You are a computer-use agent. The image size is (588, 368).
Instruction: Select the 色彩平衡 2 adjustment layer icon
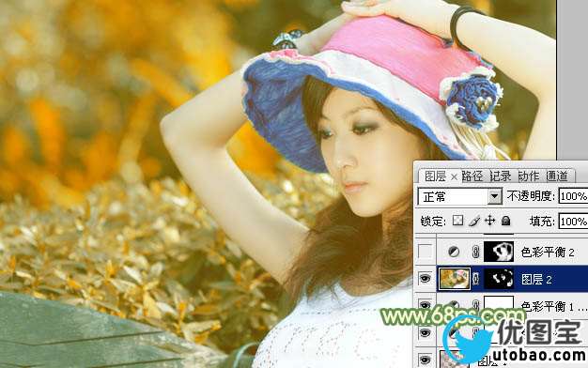click(454, 252)
